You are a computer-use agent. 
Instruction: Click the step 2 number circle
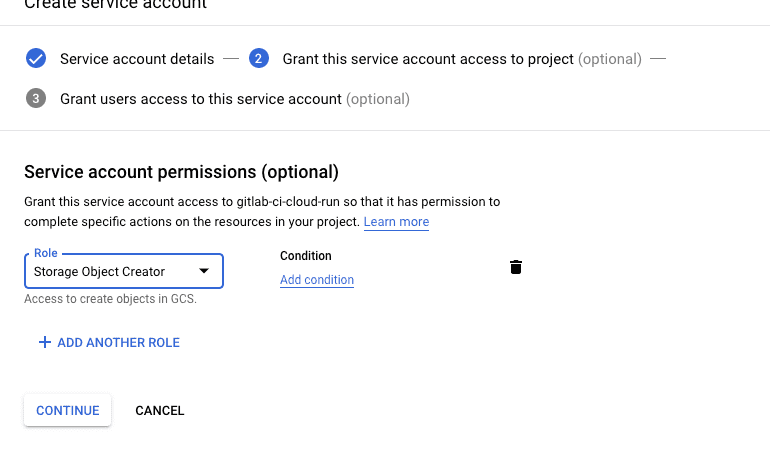pyautogui.click(x=259, y=59)
